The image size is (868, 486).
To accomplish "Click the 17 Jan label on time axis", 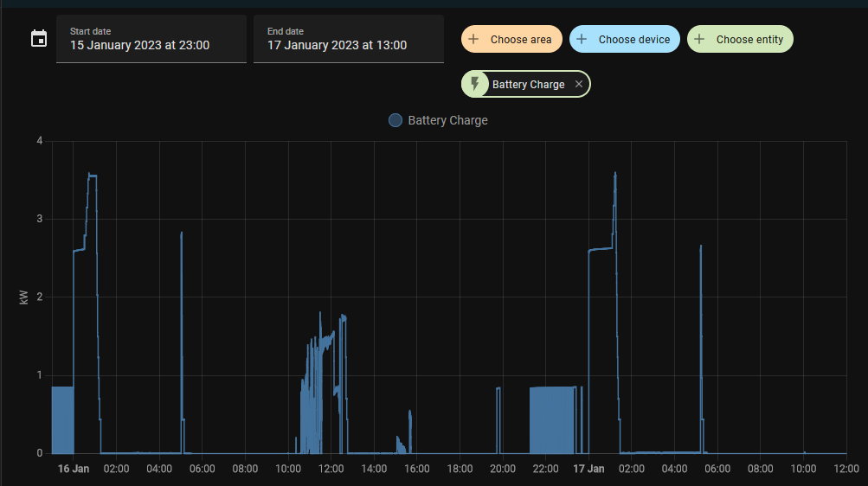I will click(588, 469).
